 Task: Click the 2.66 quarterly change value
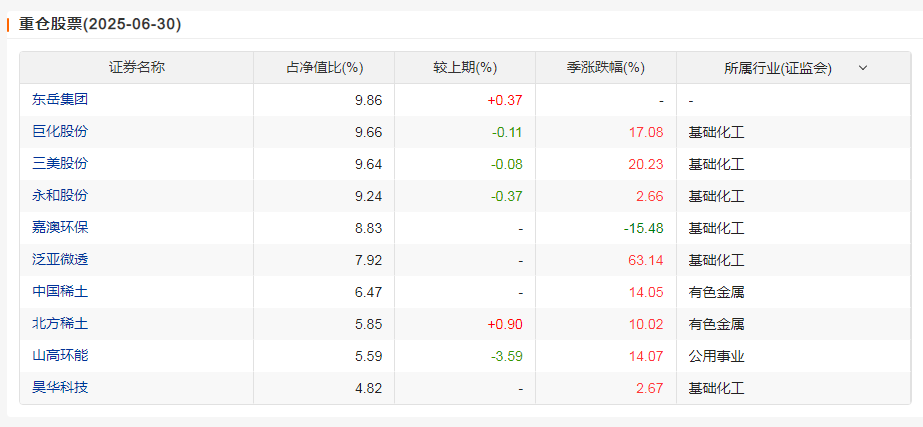[649, 197]
